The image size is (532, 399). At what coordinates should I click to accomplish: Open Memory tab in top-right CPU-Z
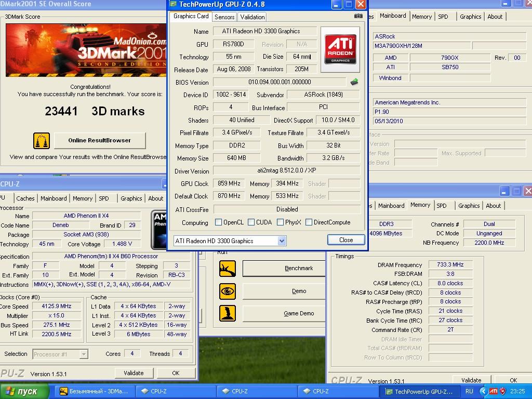coord(422,17)
